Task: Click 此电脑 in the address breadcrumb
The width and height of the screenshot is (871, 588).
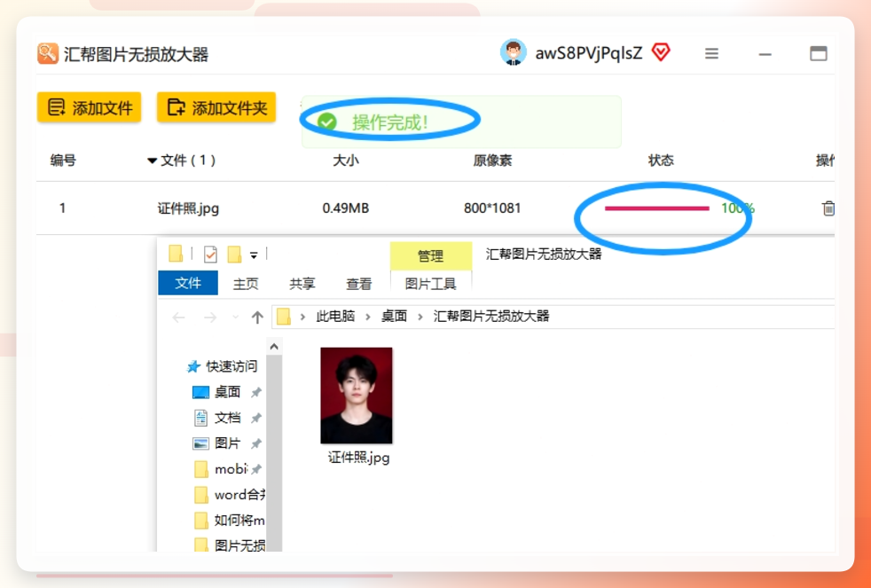Action: click(335, 317)
